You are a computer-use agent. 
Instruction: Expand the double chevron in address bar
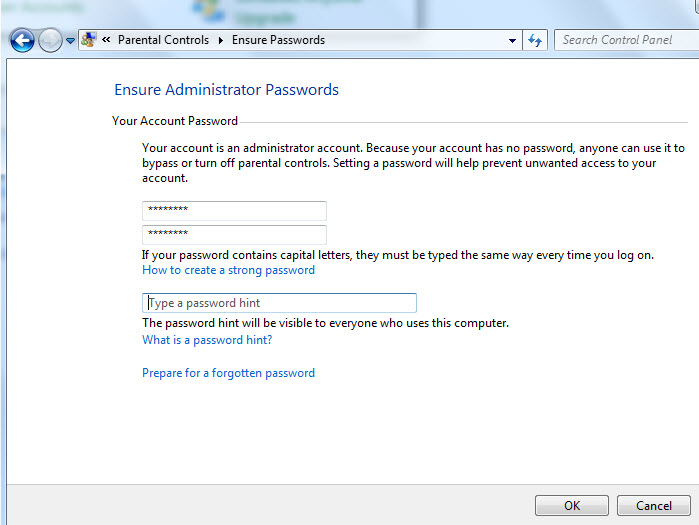[106, 40]
